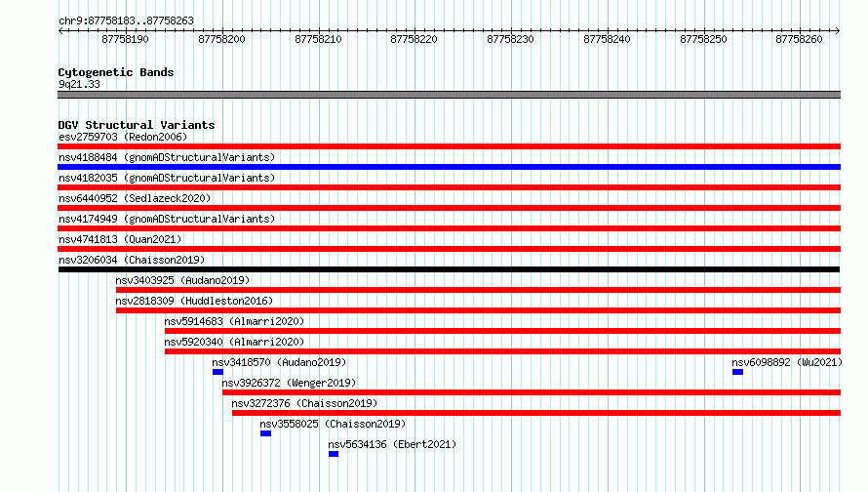Open the nsv3403925 (Audano2019) variant label
868x492 pixels.
[182, 280]
